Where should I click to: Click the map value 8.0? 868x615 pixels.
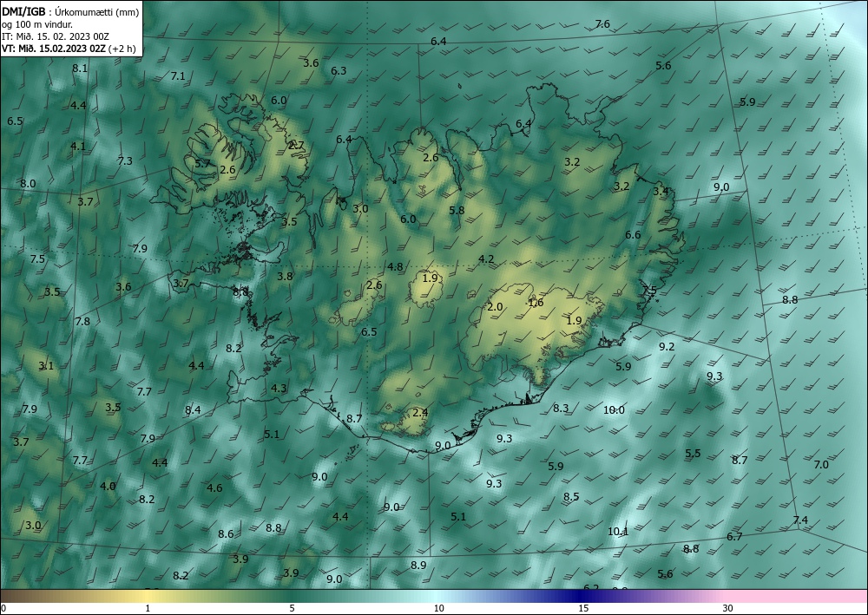click(28, 184)
